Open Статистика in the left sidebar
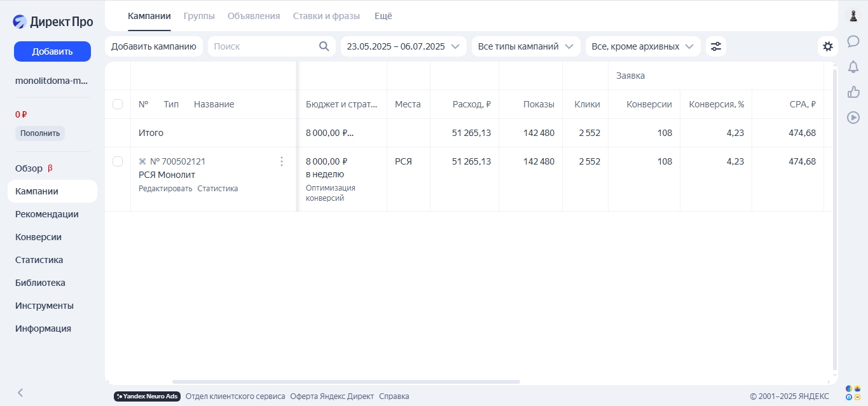The height and width of the screenshot is (406, 868). tap(39, 260)
